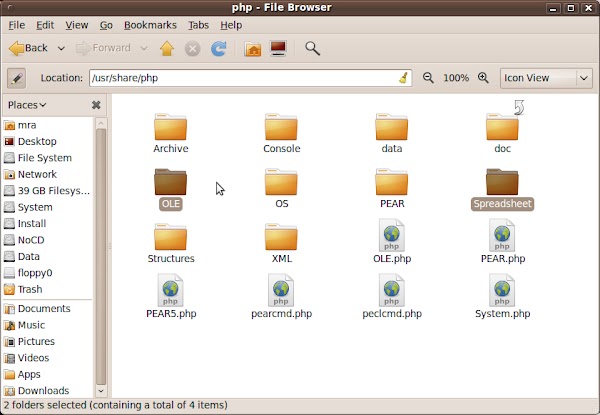Viewport: 600px width, 415px height.
Task: Click the Forward navigation button
Action: [x=103, y=48]
